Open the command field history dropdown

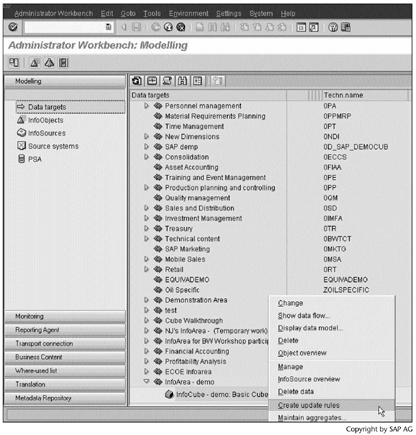pos(109,27)
